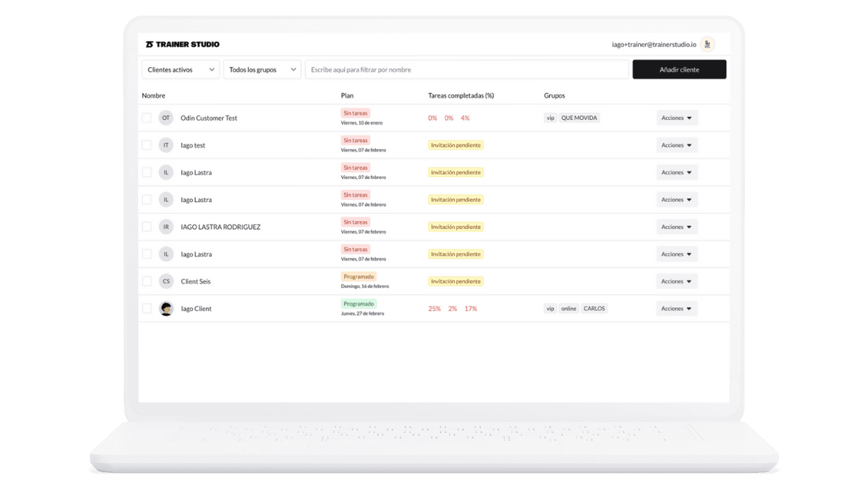Viewport: 868px width, 488px height.
Task: Click the 25% completion indicator for Iago Client
Action: [434, 308]
